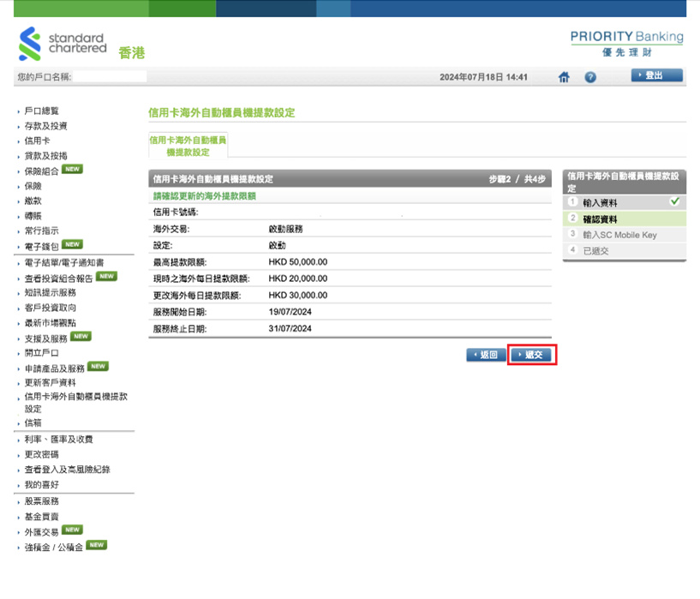
Task: Open the help question mark icon
Action: (590, 77)
